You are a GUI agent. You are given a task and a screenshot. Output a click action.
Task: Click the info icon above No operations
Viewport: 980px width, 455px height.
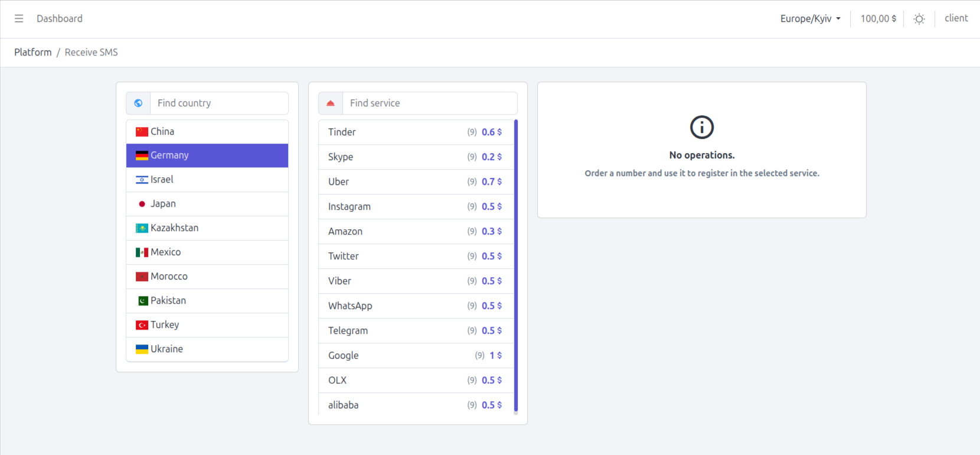coord(702,127)
